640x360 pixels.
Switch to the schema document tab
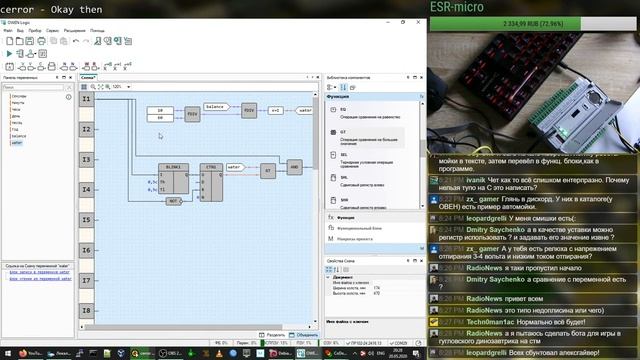[88, 77]
